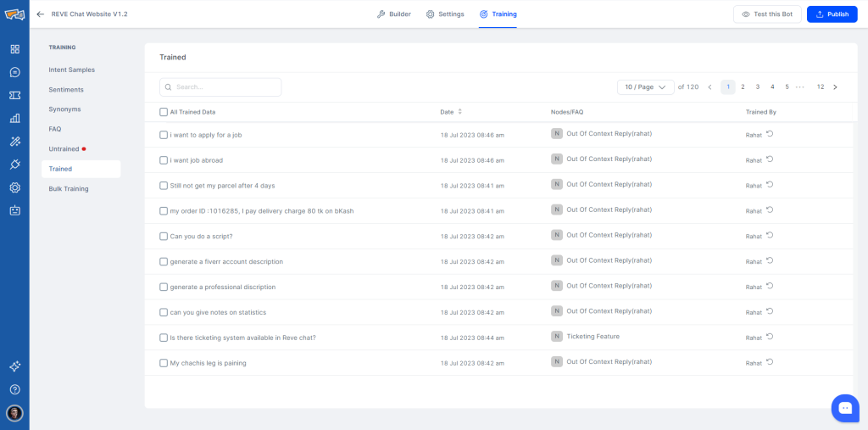This screenshot has height=430, width=868.
Task: Open the gear settings sidebar icon
Action: (x=15, y=187)
